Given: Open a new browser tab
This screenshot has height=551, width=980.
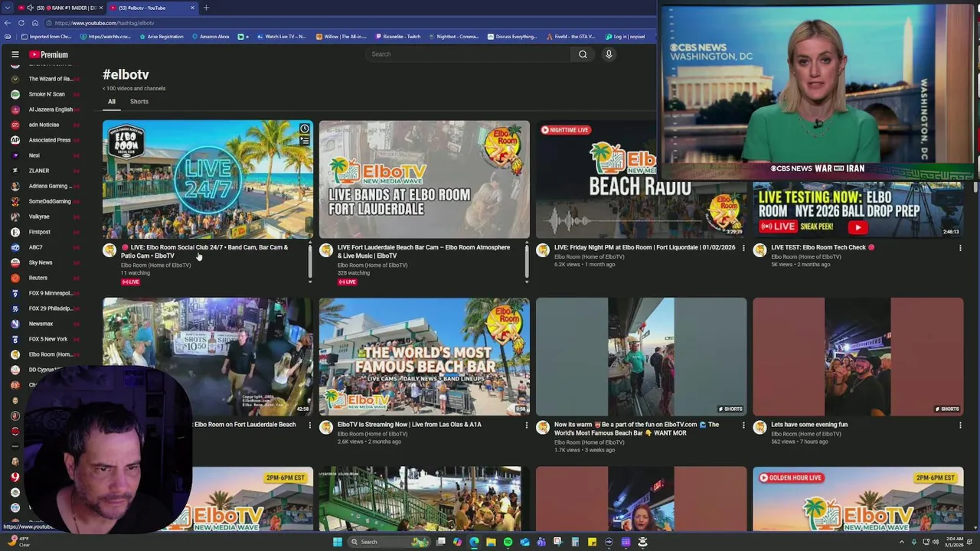Looking at the screenshot, I should [x=206, y=8].
